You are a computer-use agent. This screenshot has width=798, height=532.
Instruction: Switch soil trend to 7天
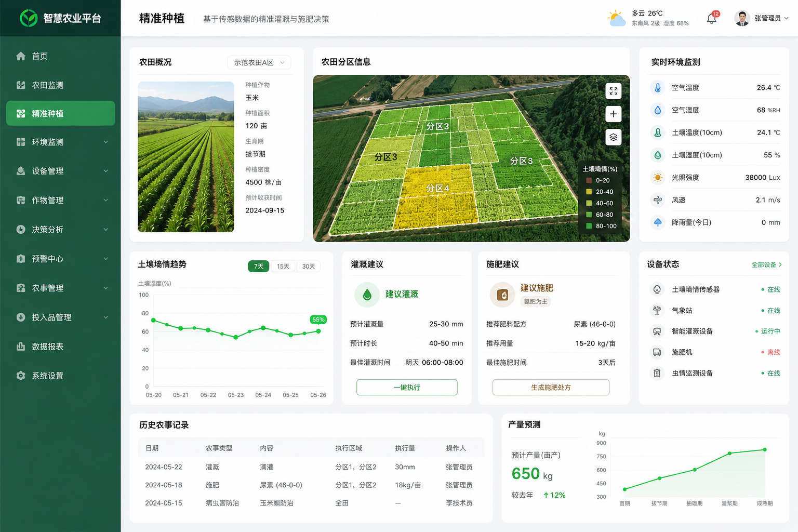(259, 266)
